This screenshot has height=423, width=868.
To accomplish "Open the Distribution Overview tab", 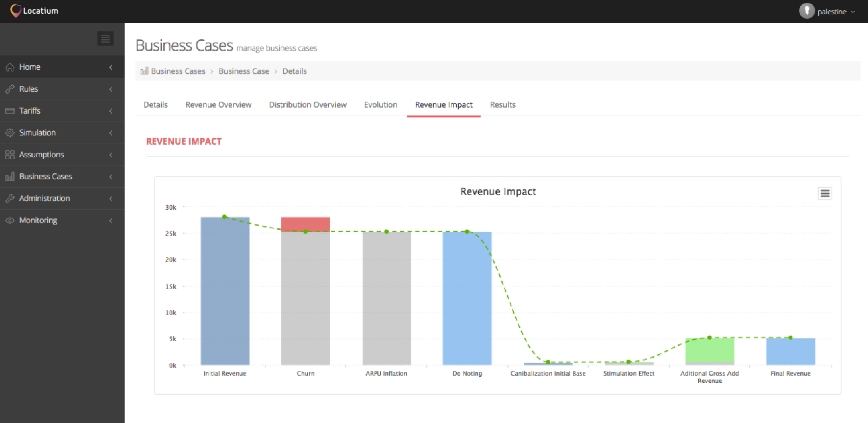I will (308, 105).
